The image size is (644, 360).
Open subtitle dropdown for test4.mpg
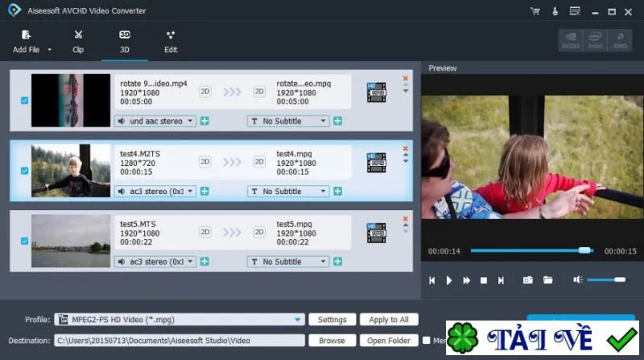pos(288,192)
